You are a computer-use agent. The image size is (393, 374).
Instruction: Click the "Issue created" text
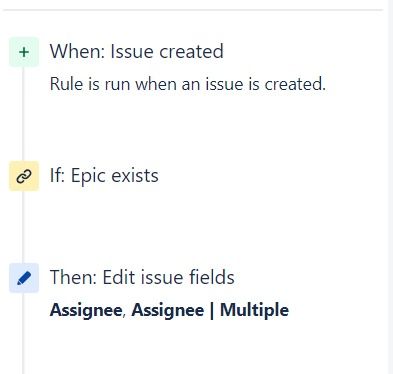click(x=167, y=51)
